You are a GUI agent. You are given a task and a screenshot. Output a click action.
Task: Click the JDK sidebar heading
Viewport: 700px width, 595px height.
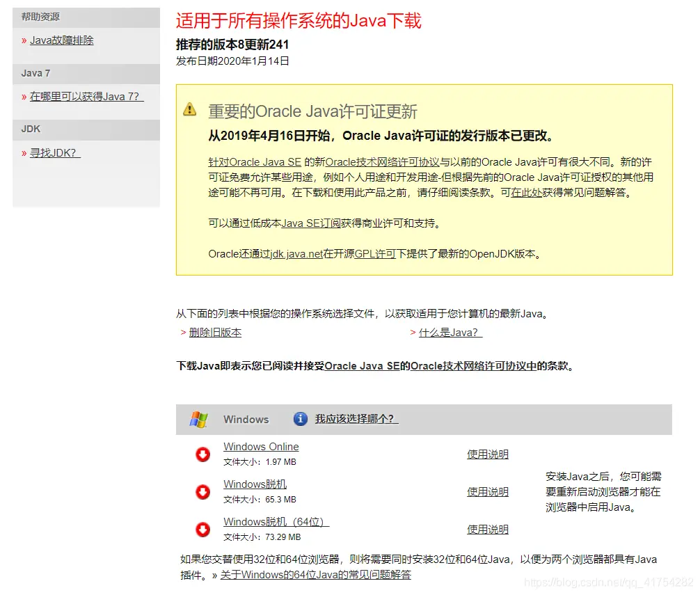pos(31,129)
